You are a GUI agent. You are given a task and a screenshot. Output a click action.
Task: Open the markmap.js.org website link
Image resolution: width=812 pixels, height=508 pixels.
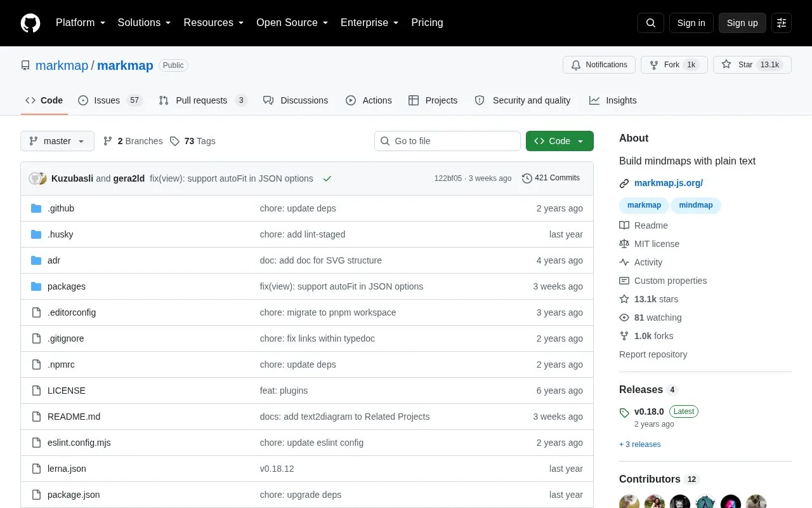tap(669, 183)
